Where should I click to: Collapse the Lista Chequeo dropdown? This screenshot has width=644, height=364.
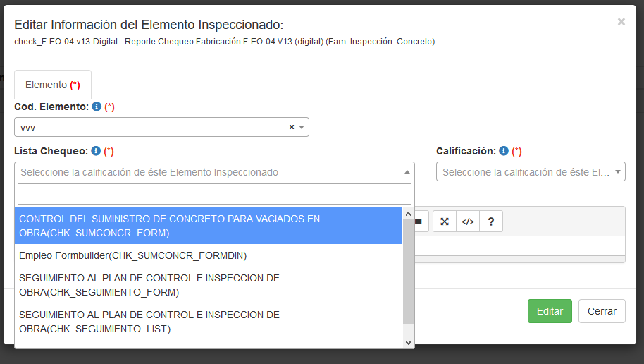[x=407, y=172]
